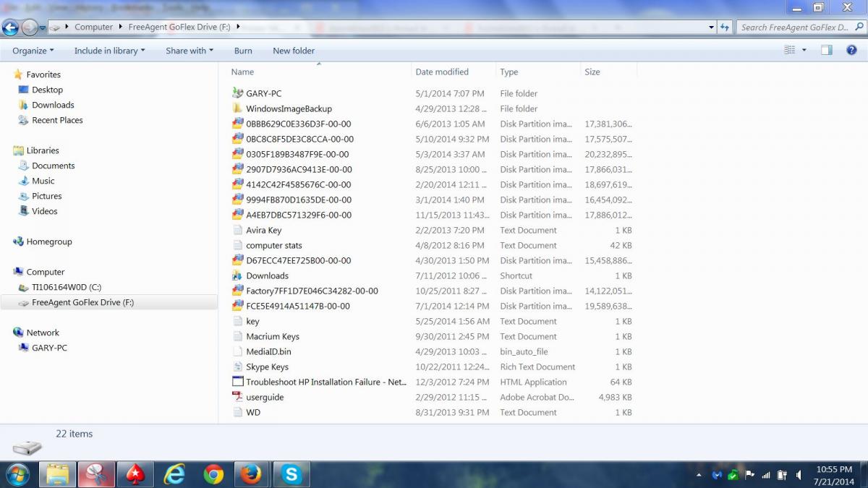This screenshot has width=868, height=488.
Task: Select GARY-PC under Network
Action: pos(49,348)
